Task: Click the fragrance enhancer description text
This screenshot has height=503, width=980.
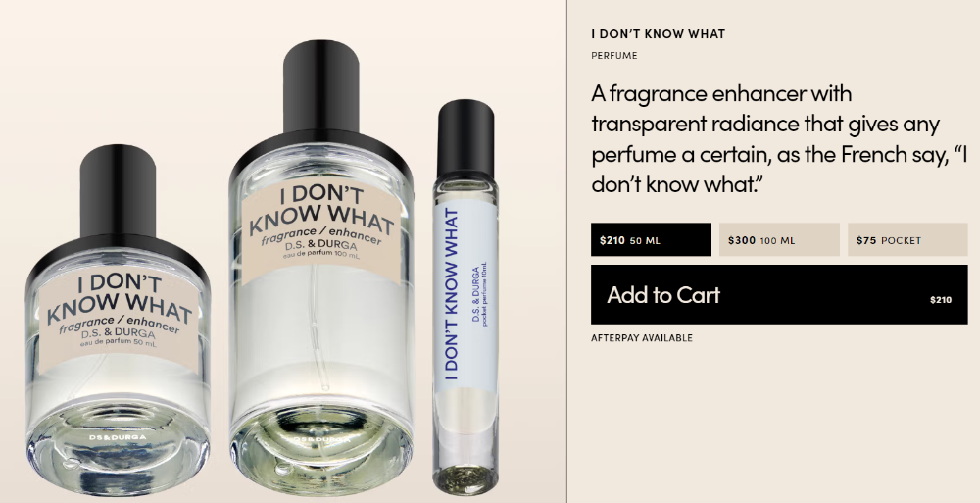Action: pyautogui.click(x=779, y=139)
